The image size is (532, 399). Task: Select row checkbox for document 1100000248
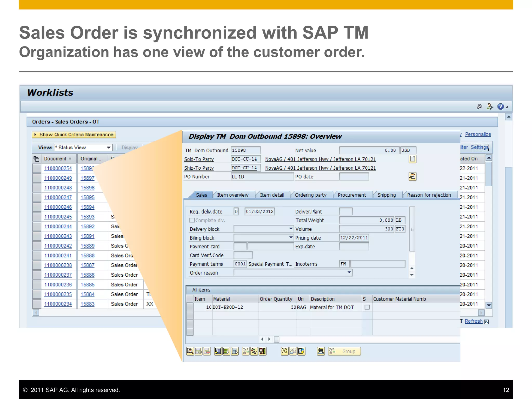tap(37, 188)
